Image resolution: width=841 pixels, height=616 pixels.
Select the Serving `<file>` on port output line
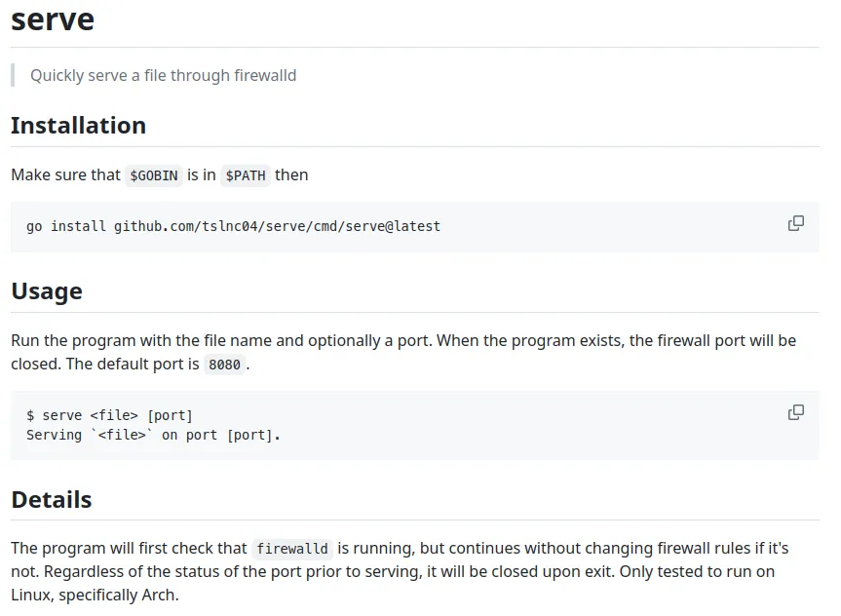[x=153, y=435]
